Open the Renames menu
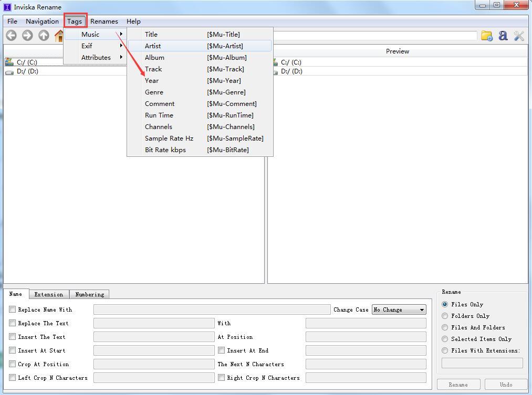The width and height of the screenshot is (532, 395). [104, 22]
